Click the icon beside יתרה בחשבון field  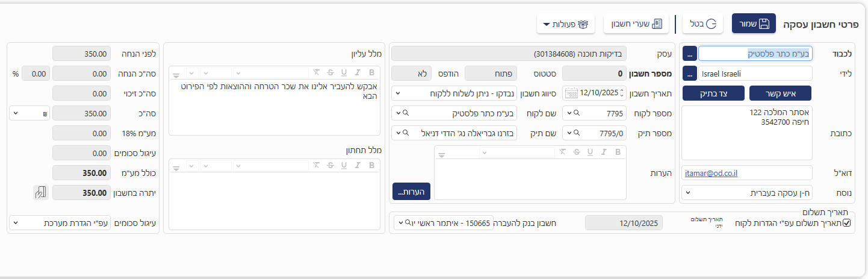[x=40, y=193]
